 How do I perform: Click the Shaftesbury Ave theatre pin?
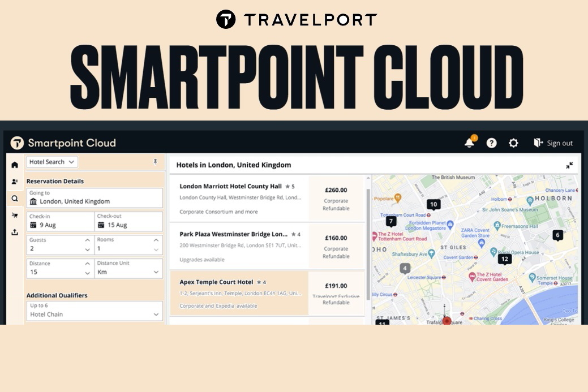[x=431, y=254]
